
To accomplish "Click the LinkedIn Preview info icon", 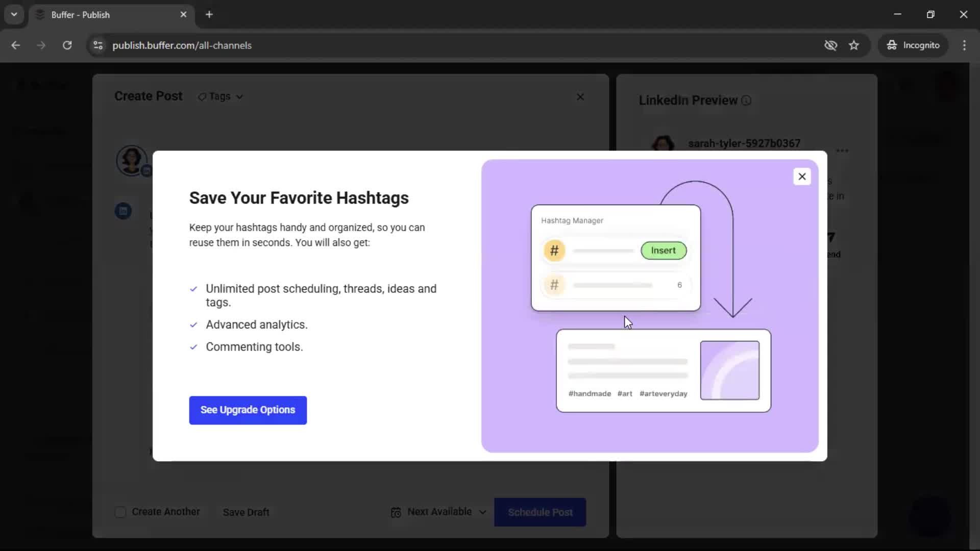I will pos(746,101).
